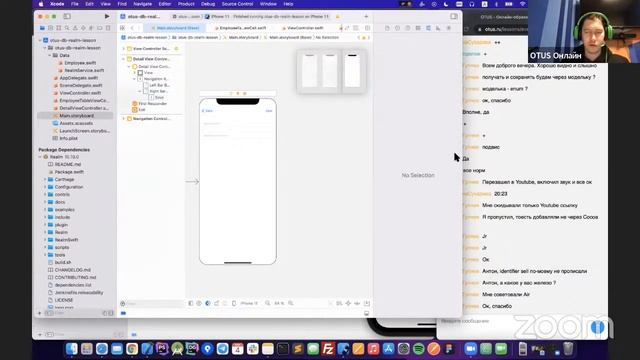Toggle the debug area button at bottom right
Screen dimensions: 640x360
(367, 313)
